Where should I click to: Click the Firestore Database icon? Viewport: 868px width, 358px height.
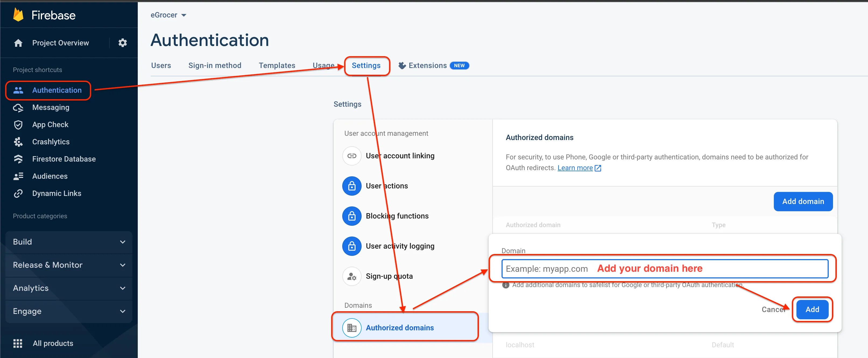18,159
